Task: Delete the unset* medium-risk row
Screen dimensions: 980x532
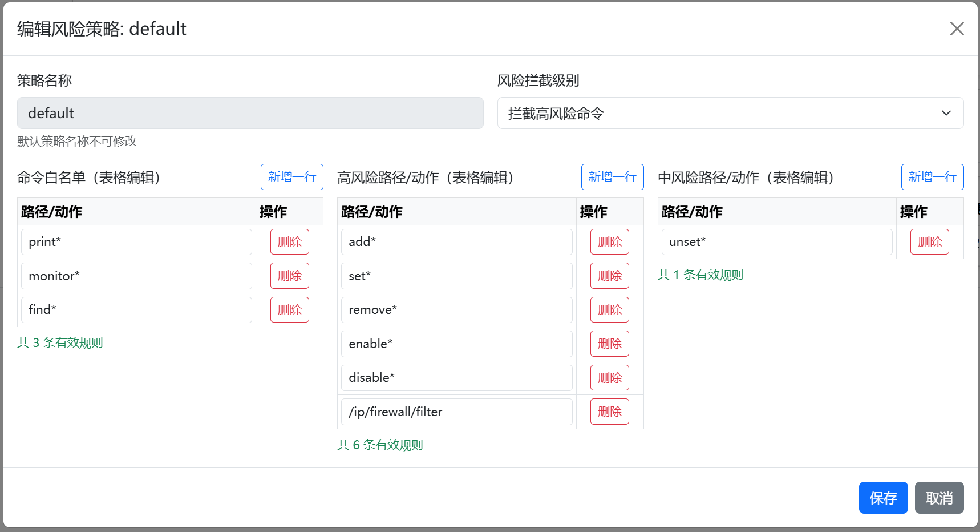Action: tap(929, 242)
